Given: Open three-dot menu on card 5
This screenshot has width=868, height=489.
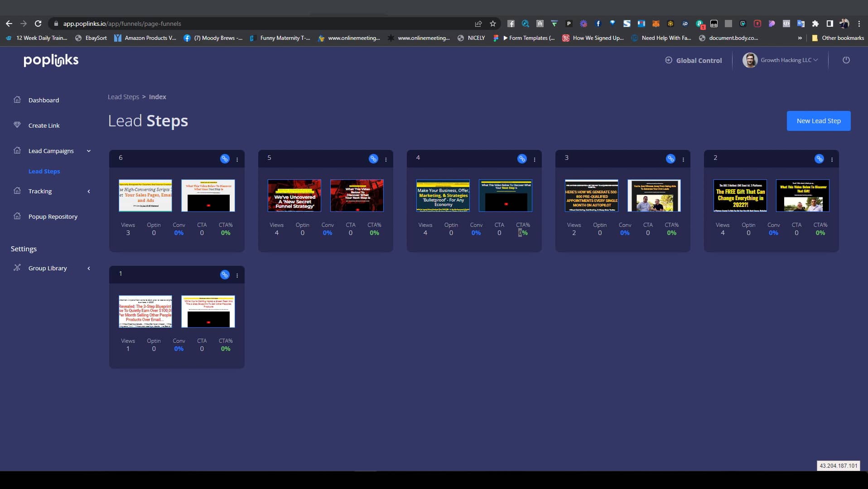Looking at the screenshot, I should [386, 159].
